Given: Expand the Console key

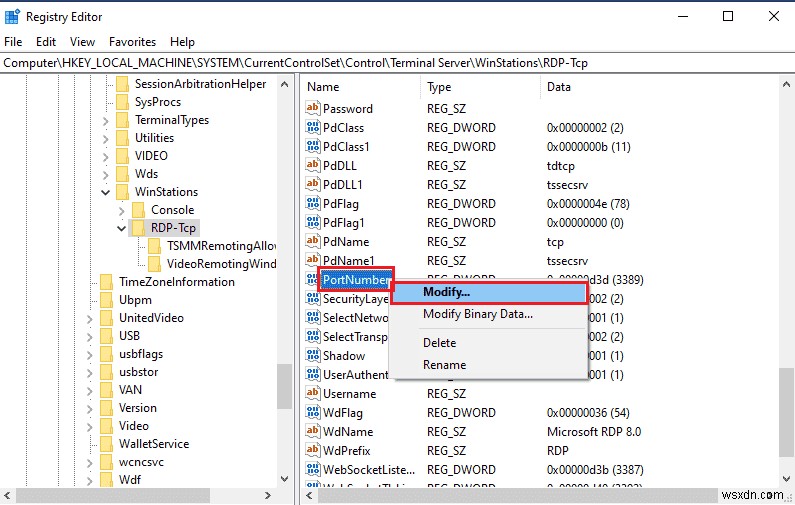Looking at the screenshot, I should 122,210.
